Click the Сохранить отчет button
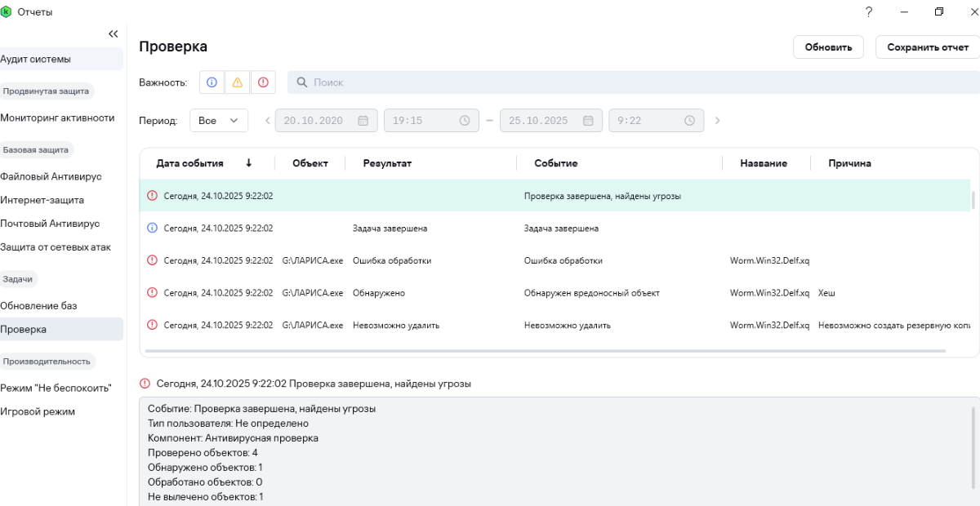 pyautogui.click(x=927, y=47)
